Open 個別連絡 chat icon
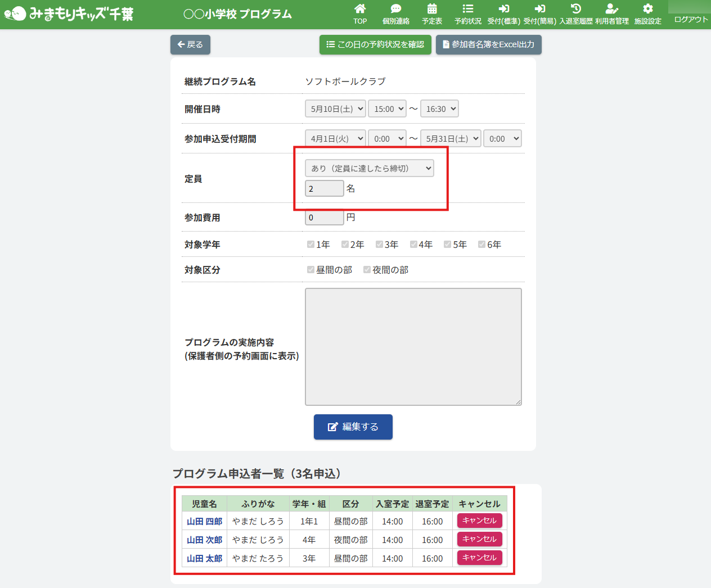 tap(396, 9)
